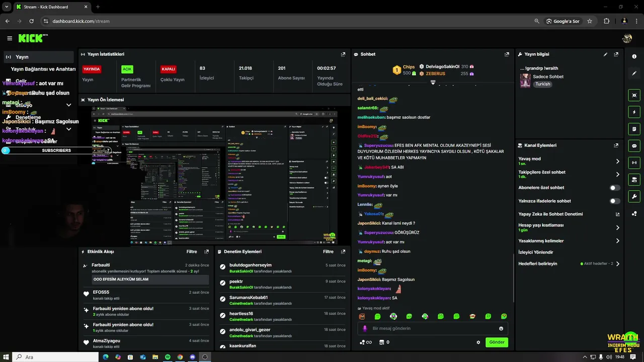Open the İzleyici Yönlendir action
644x362 pixels.
point(536,252)
